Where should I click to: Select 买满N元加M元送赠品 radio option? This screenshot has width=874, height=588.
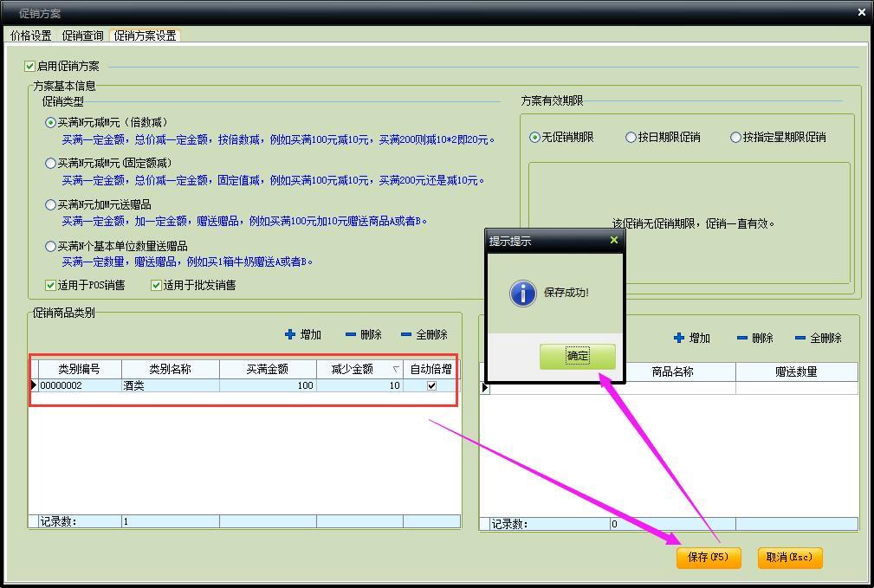pyautogui.click(x=50, y=204)
